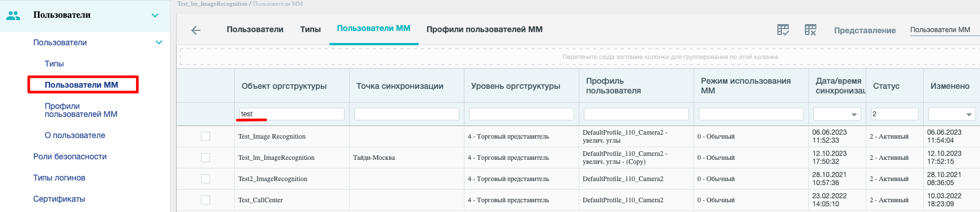This screenshot has width=980, height=212.
Task: Open Роли безопасности in the sidebar
Action: point(70,156)
